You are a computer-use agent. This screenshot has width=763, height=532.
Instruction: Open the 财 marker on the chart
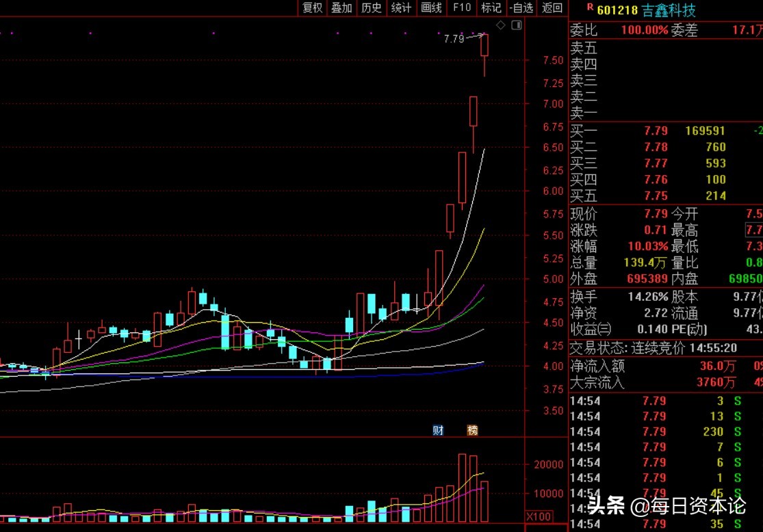click(x=438, y=430)
